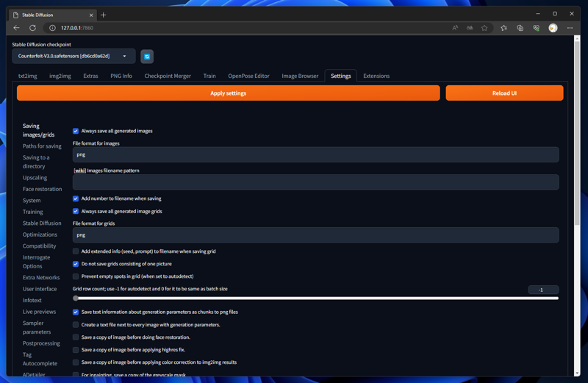This screenshot has height=383, width=588.
Task: Enable Add extended info to grid filename
Action: click(76, 251)
